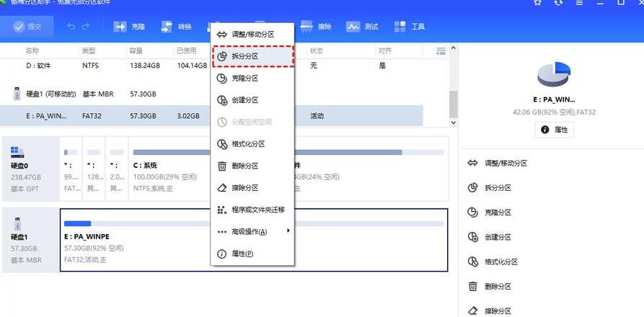Click the refresh icon in the title bar
Image resolution: width=644 pixels, height=317 pixels.
point(558,2)
